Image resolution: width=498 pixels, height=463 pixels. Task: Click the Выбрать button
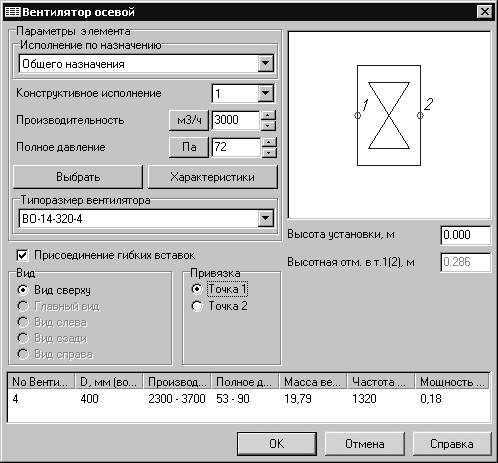78,177
